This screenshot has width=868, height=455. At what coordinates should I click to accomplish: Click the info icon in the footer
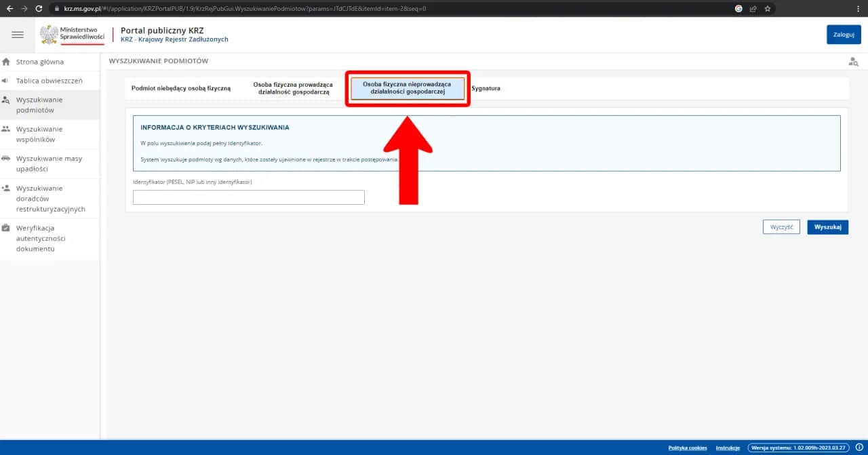[859, 448]
